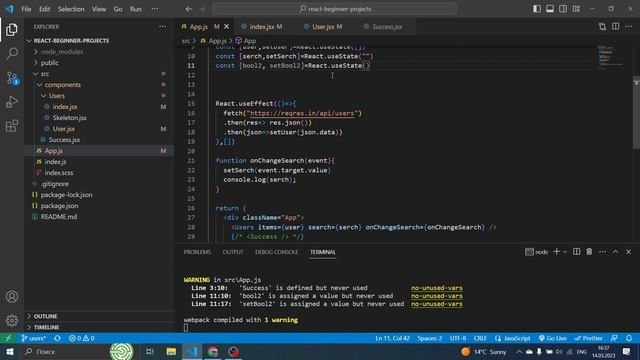Open the Edit menu

44,9
